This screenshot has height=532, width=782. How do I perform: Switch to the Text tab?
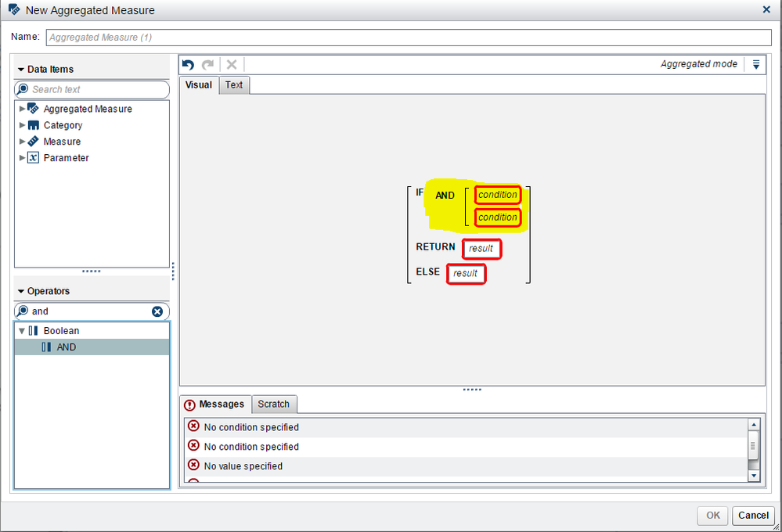[x=234, y=84]
